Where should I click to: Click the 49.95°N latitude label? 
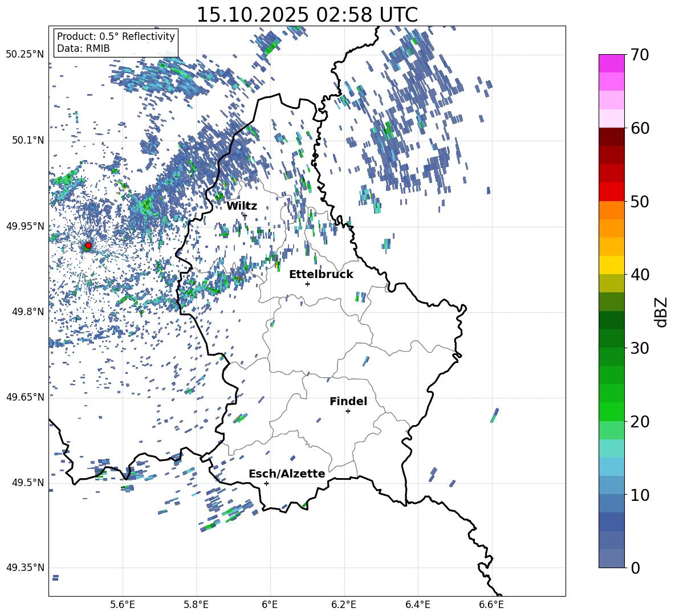pos(25,226)
